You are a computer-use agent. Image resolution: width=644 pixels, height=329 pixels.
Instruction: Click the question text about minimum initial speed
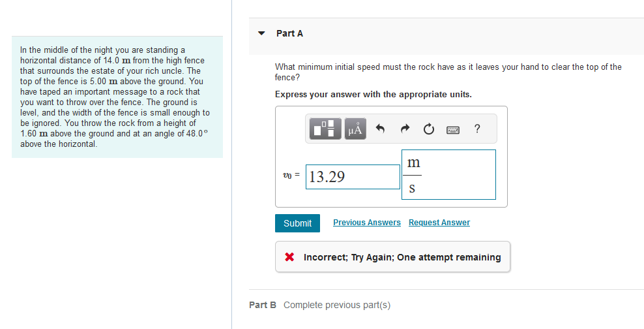448,72
